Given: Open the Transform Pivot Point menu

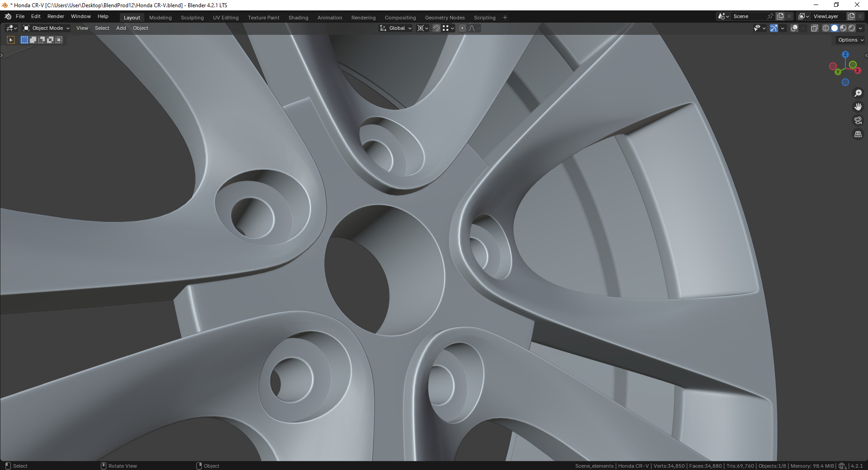Looking at the screenshot, I should pos(422,28).
